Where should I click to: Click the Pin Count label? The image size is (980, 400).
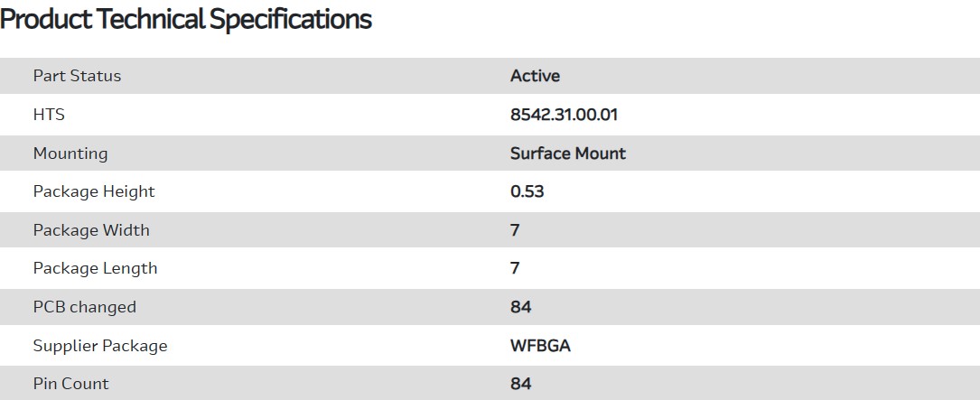(x=70, y=384)
